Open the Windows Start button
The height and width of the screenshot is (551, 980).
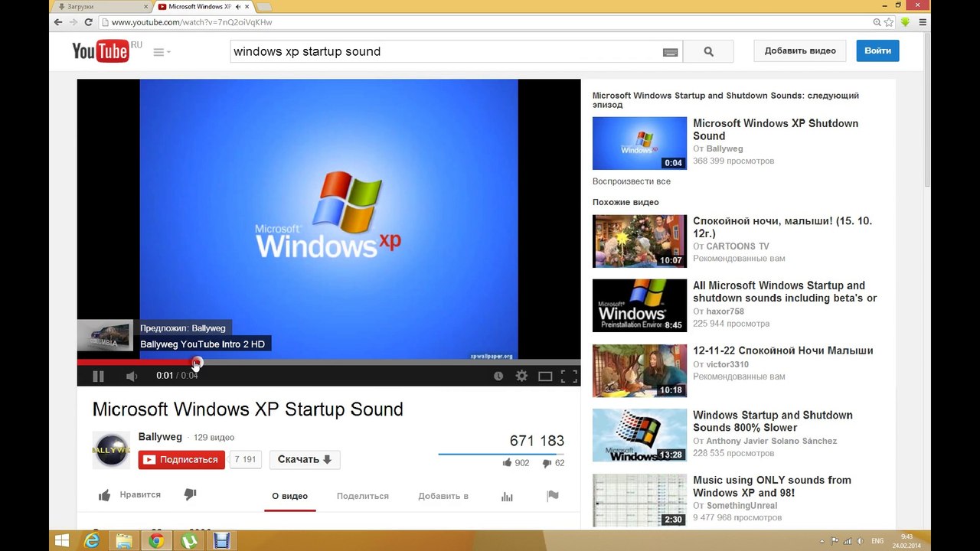coord(63,541)
